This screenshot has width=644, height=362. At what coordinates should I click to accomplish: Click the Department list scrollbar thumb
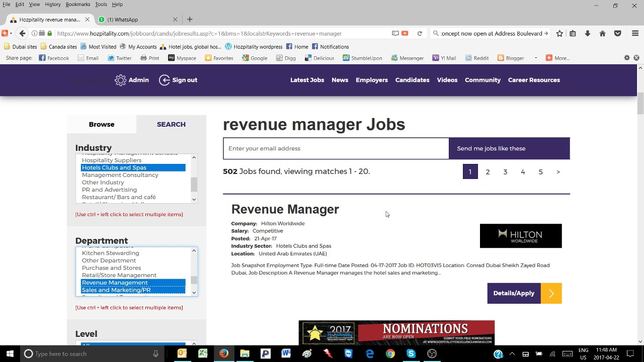(194, 280)
